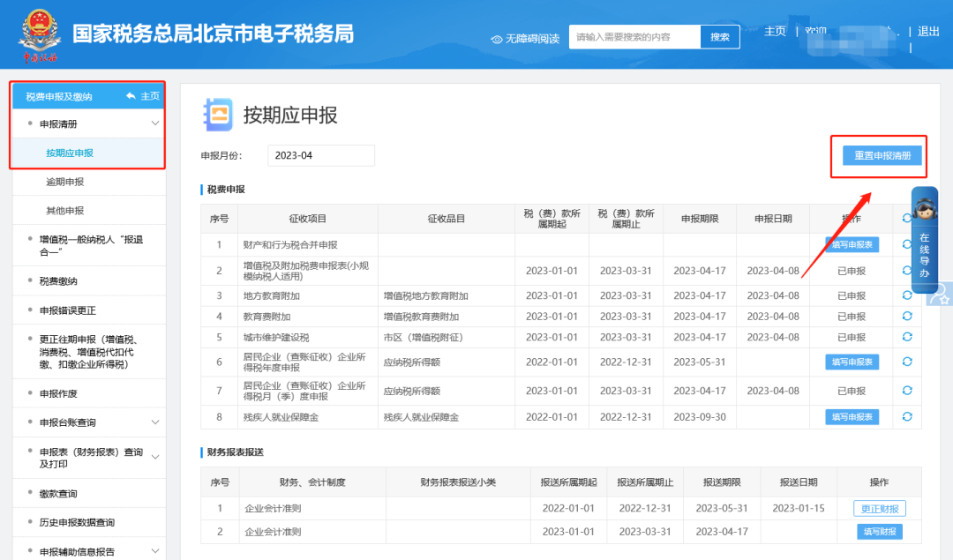Click the 增值税地方教育附加 cell
The image size is (953, 560).
(x=425, y=295)
